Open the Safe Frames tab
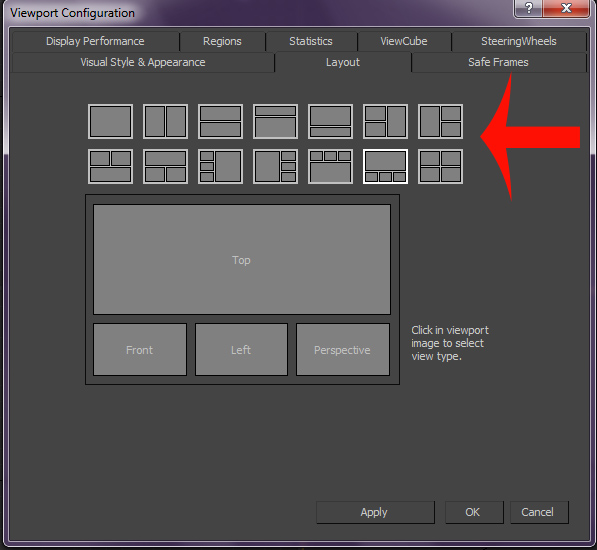This screenshot has width=597, height=550. tap(498, 62)
